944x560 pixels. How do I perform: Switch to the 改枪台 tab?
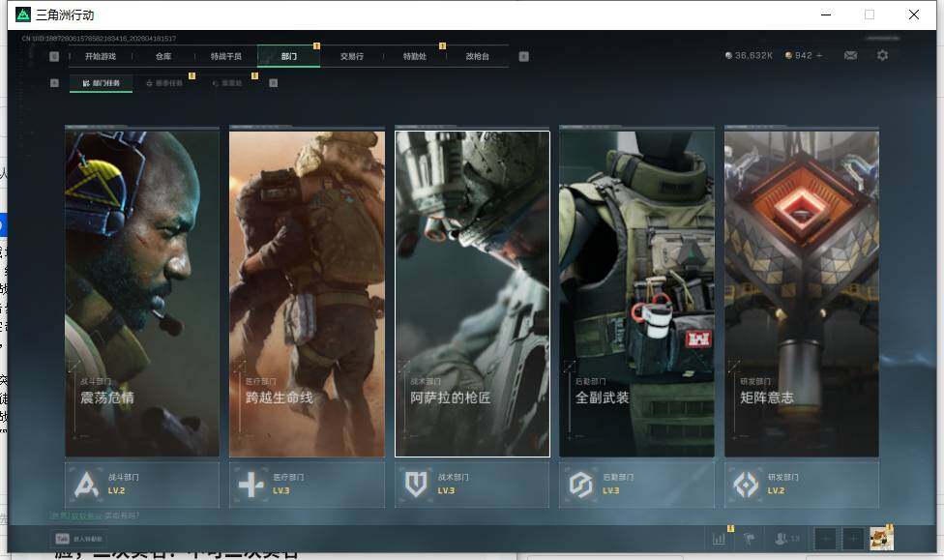(x=478, y=57)
